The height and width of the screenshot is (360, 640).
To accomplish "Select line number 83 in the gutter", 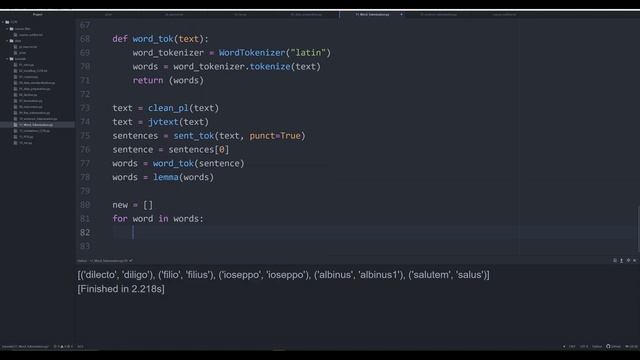I will [85, 246].
